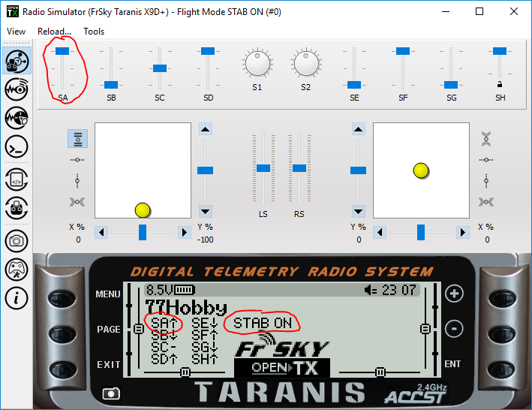This screenshot has height=410, width=532.
Task: Open the View menu
Action: click(16, 32)
